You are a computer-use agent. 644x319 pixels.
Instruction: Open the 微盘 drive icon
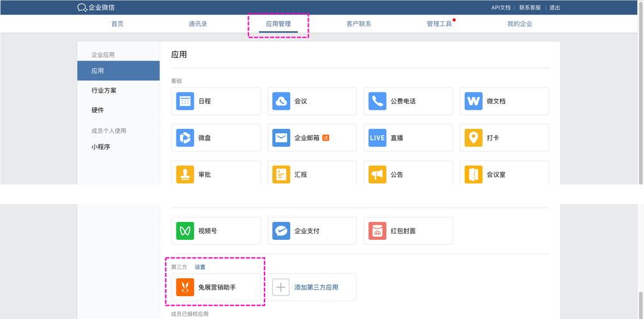pyautogui.click(x=185, y=138)
